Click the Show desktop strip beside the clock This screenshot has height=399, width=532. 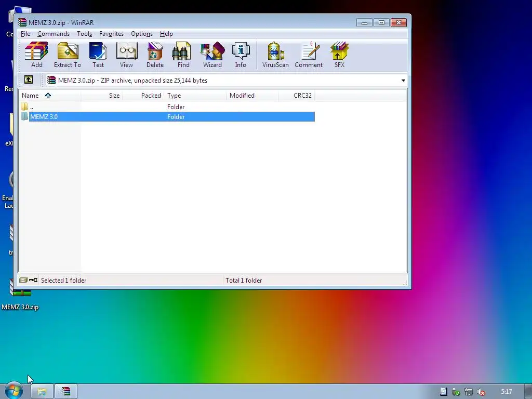pos(528,392)
